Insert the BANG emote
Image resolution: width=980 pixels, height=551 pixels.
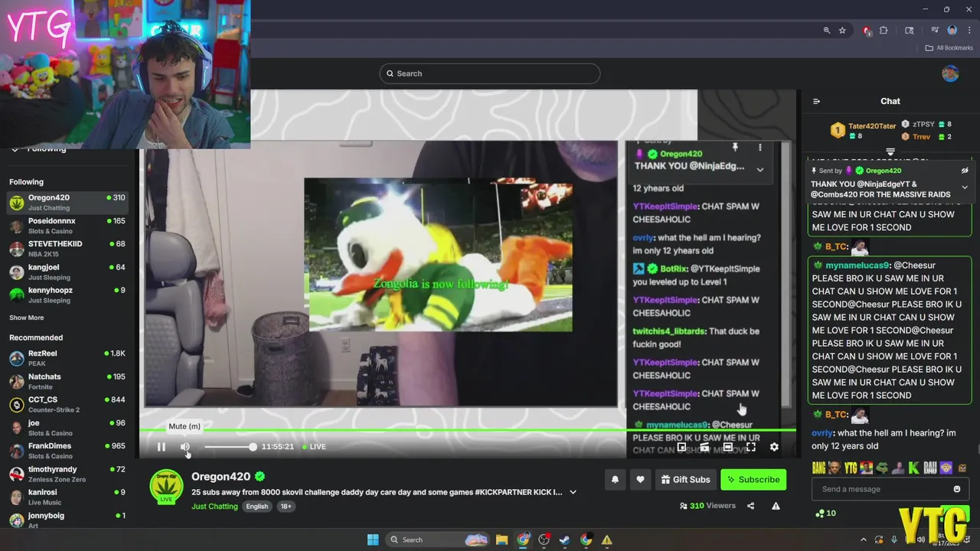pyautogui.click(x=818, y=468)
